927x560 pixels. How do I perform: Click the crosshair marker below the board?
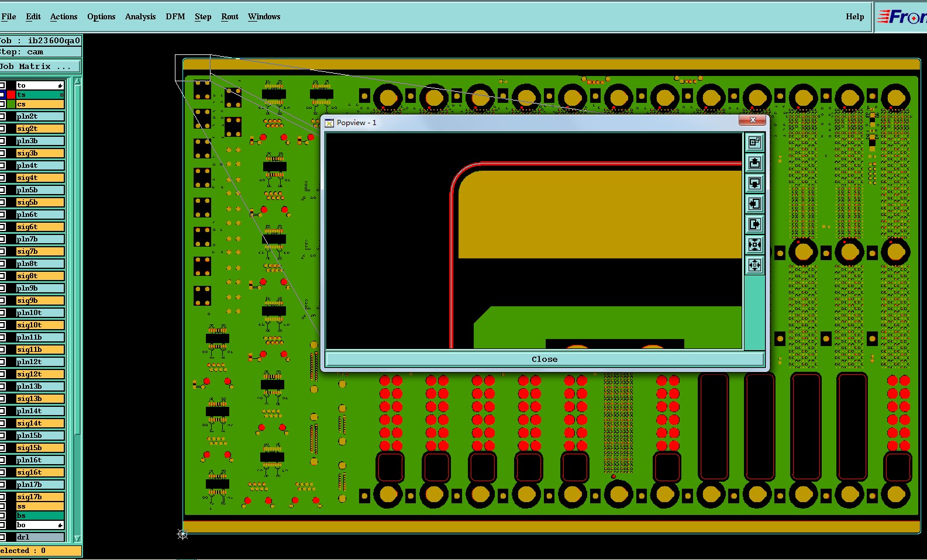coord(182,534)
